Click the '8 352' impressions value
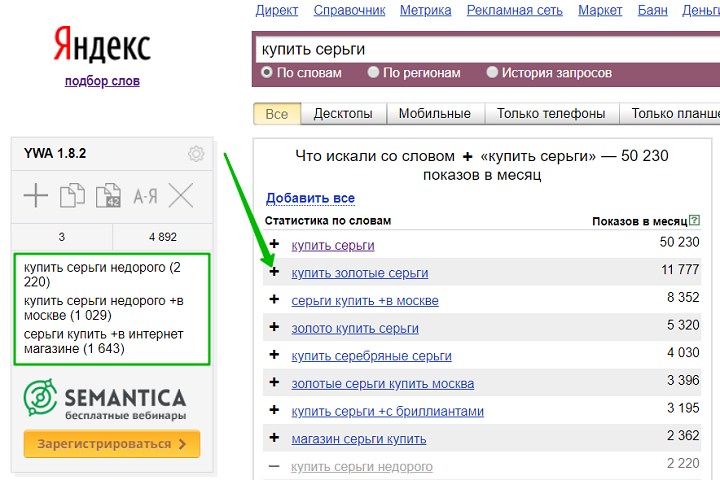720x480 pixels. 683,297
